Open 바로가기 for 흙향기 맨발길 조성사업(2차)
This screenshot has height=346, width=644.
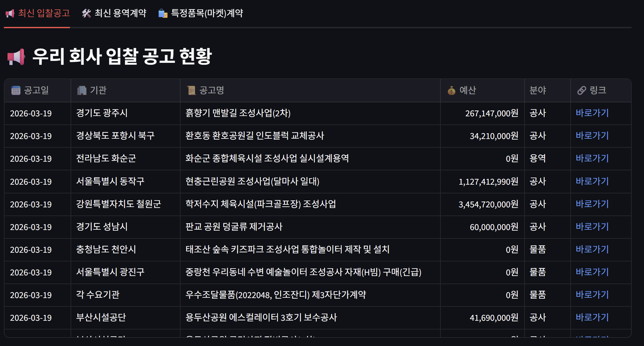[592, 113]
